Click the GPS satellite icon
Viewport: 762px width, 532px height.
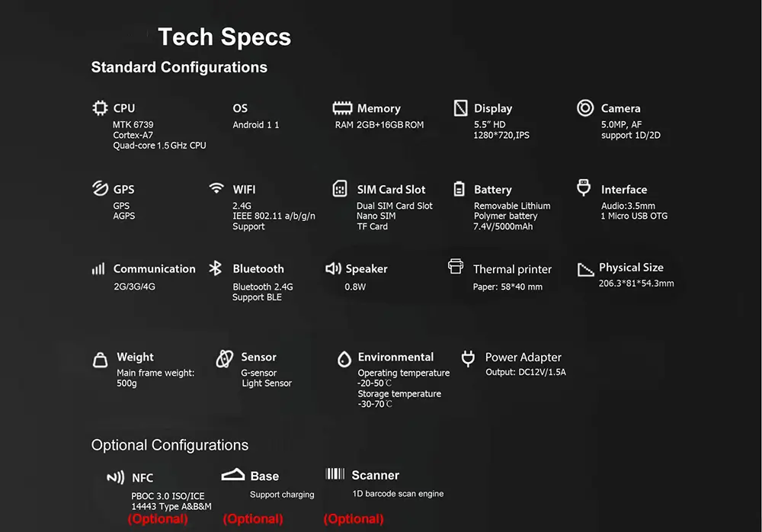tap(100, 188)
